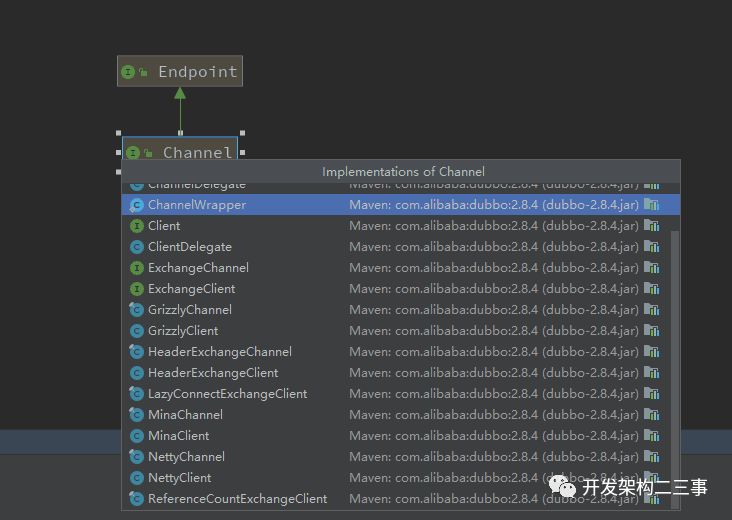Click class icon beside GrizzlyClient

(136, 331)
